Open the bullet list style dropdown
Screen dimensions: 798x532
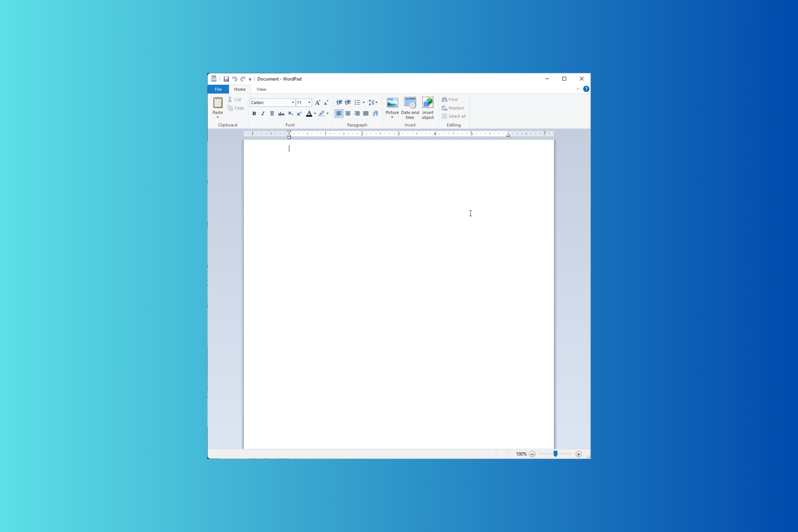pos(364,103)
